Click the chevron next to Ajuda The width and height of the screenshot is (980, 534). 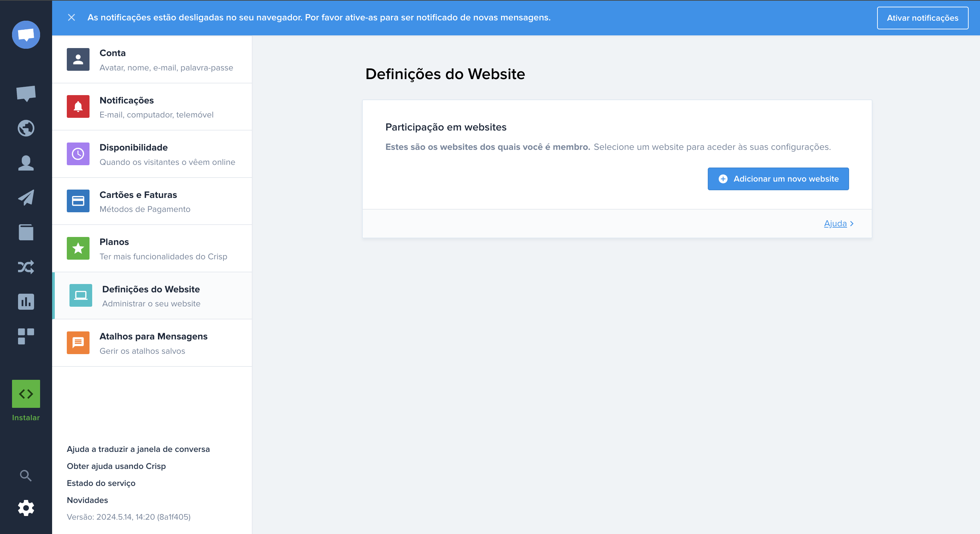[852, 224]
